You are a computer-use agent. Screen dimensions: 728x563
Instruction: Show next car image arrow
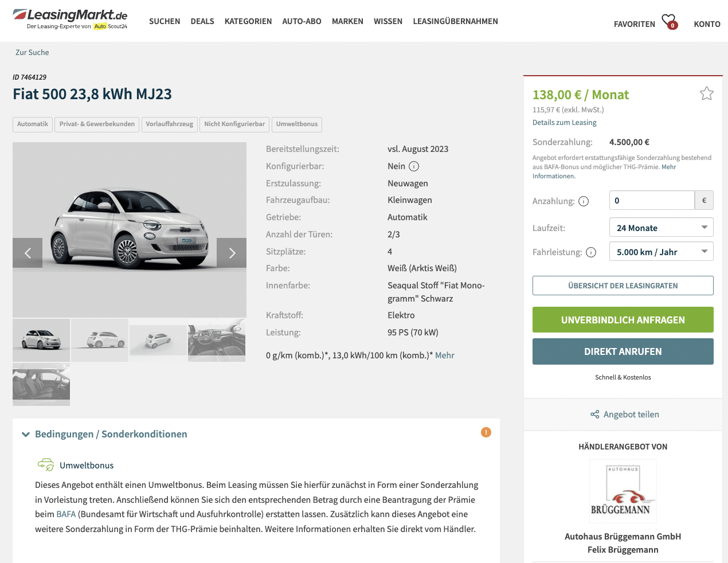click(x=232, y=253)
